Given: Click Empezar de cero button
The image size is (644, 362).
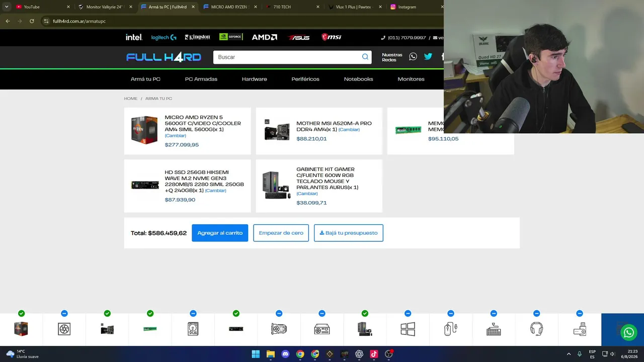Looking at the screenshot, I should [x=281, y=233].
